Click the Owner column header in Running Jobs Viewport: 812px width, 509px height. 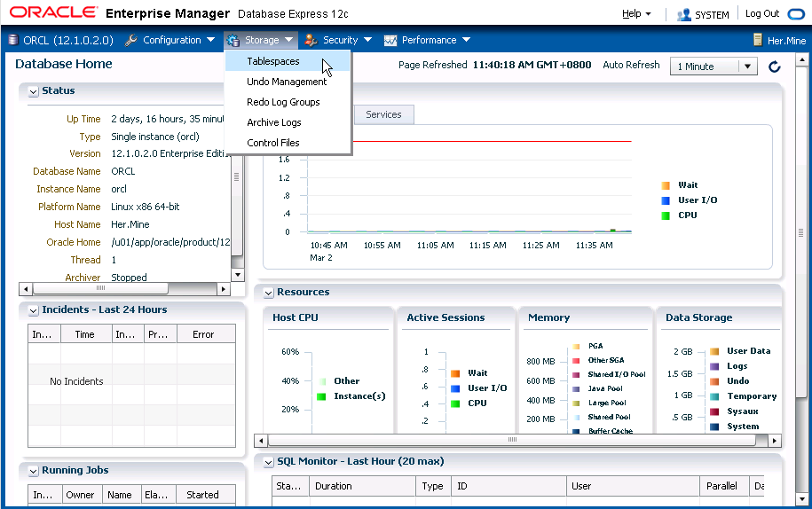coord(82,495)
